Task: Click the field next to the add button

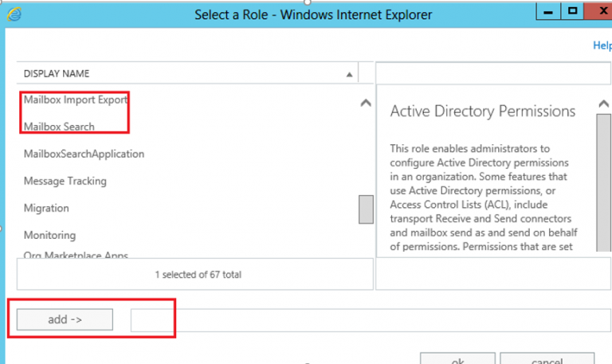Action: pos(371,320)
